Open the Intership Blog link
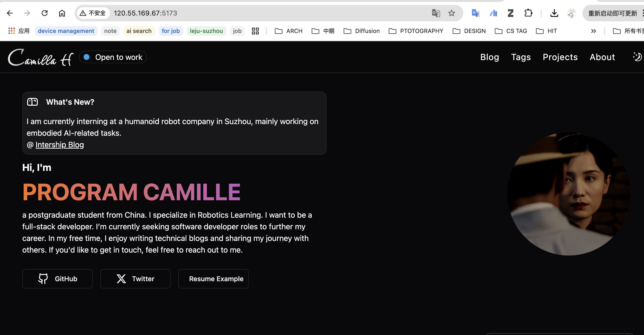644x335 pixels. coord(60,145)
